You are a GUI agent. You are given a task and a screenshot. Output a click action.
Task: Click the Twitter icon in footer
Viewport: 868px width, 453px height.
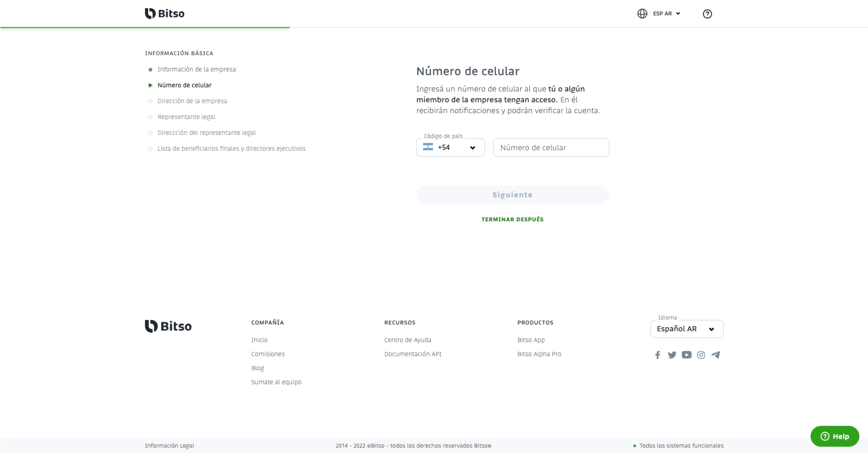[672, 355]
